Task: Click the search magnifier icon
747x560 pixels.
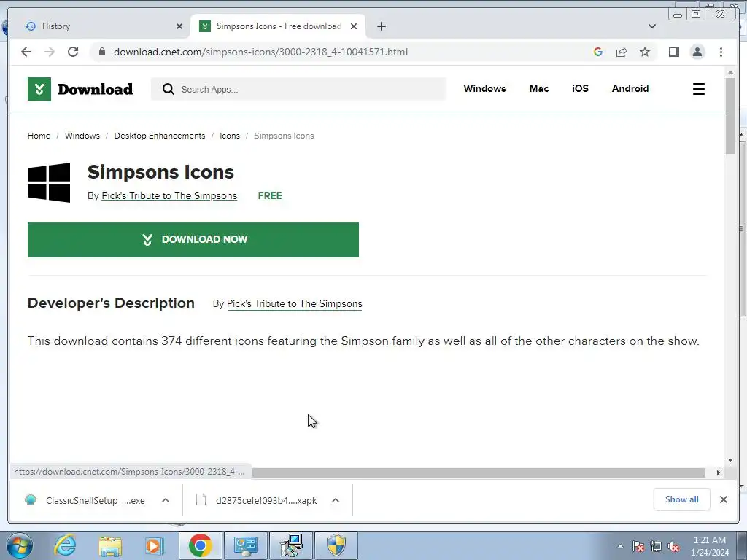Action: coord(169,89)
